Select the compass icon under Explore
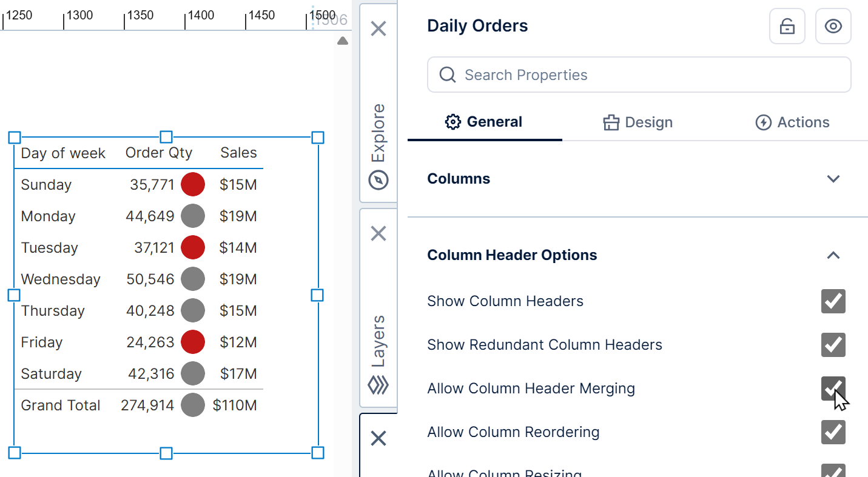 pyautogui.click(x=378, y=180)
